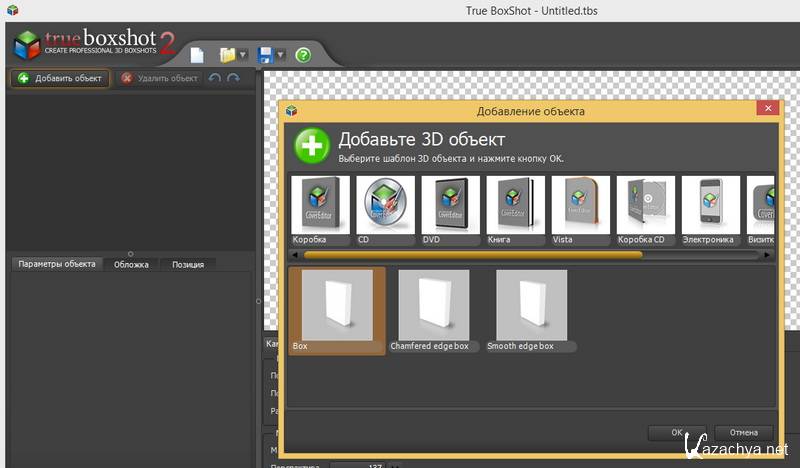Viewport: 800px width, 468px height.
Task: Expand the dropdown arrow beside the save icon
Action: 281,55
